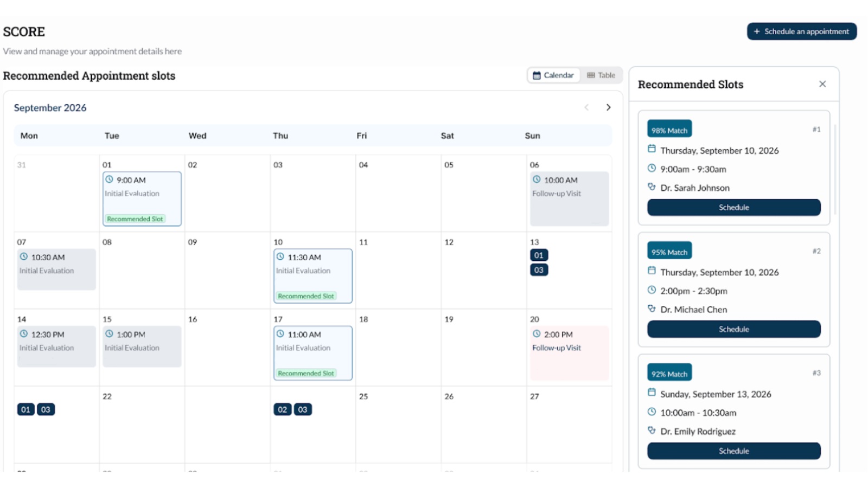Switch to Calendar view
868x488 pixels.
click(x=553, y=75)
